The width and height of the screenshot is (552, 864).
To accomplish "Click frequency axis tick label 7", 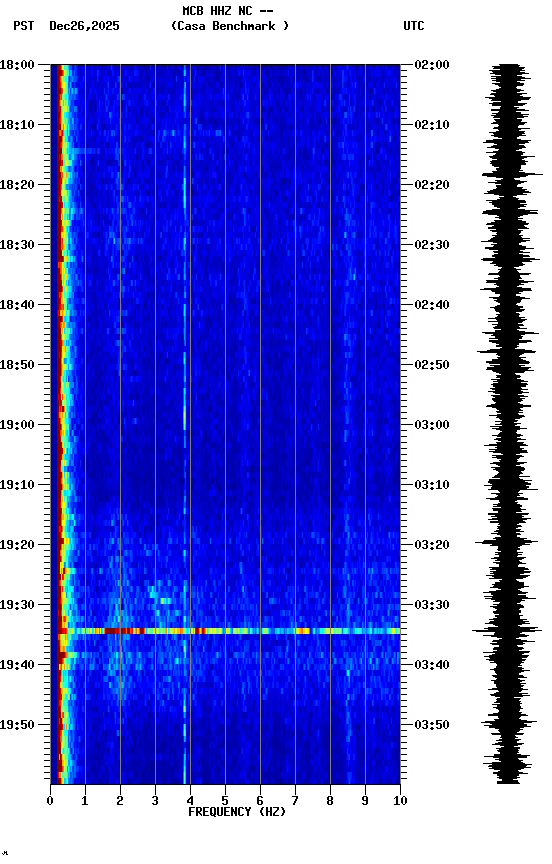I will (295, 801).
